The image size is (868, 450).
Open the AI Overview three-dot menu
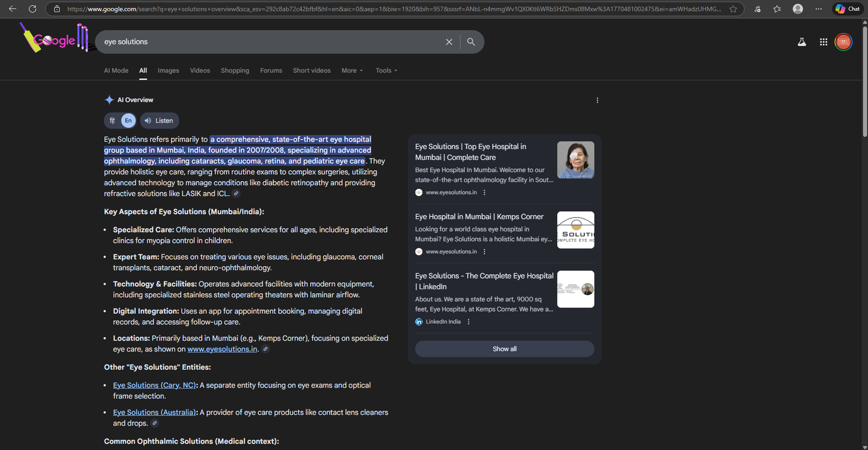[x=597, y=100]
